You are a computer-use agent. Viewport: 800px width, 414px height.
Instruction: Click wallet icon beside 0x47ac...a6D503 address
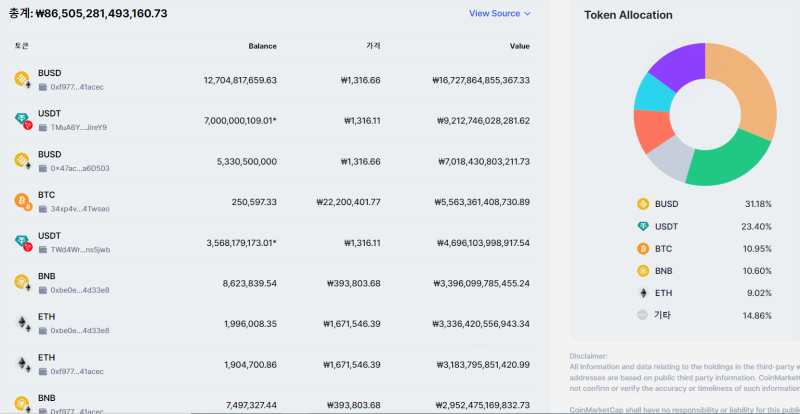click(x=43, y=168)
